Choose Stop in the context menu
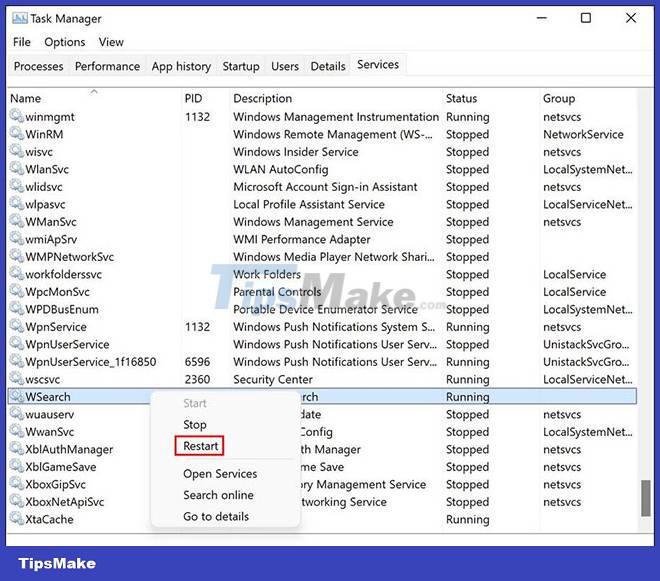This screenshot has height=581, width=660. [x=194, y=424]
